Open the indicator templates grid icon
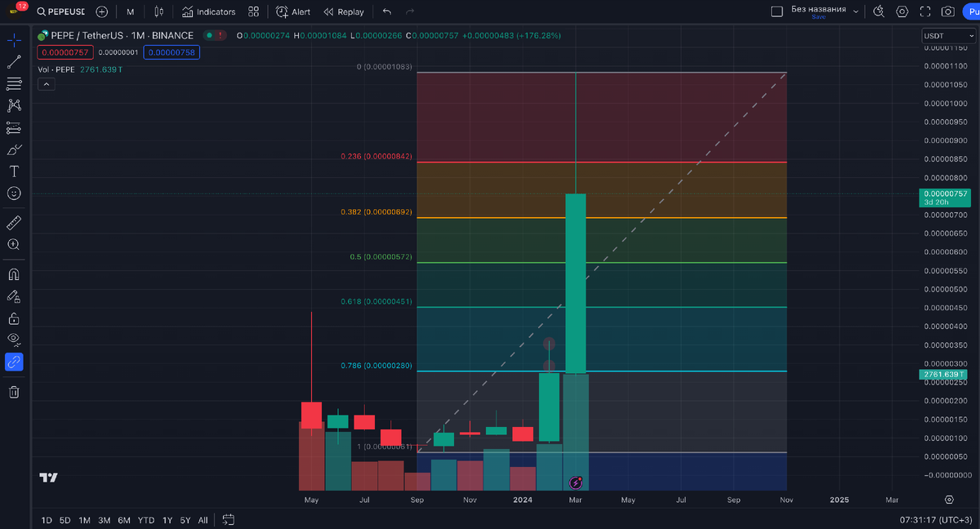 253,11
